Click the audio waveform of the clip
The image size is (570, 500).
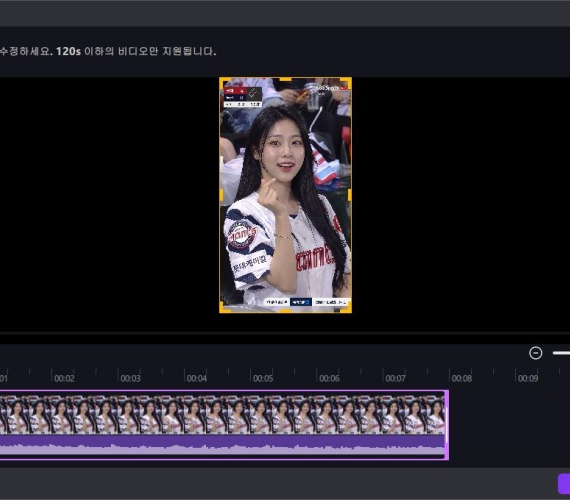(222, 445)
